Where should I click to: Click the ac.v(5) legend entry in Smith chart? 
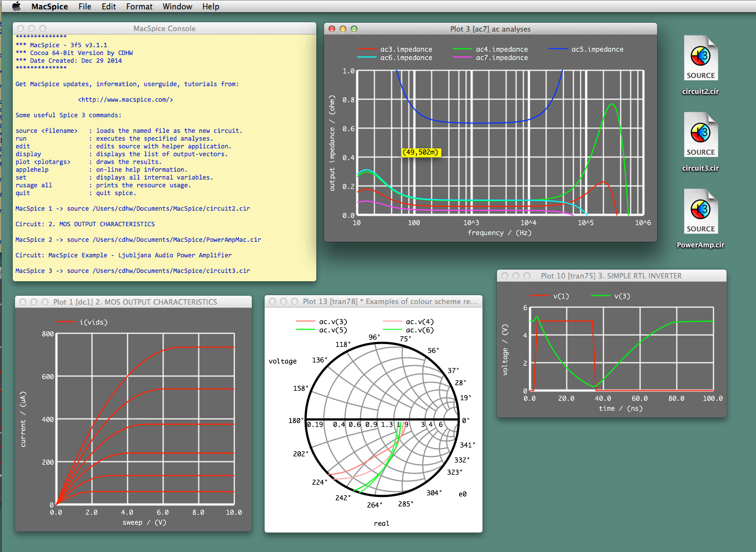[x=332, y=330]
